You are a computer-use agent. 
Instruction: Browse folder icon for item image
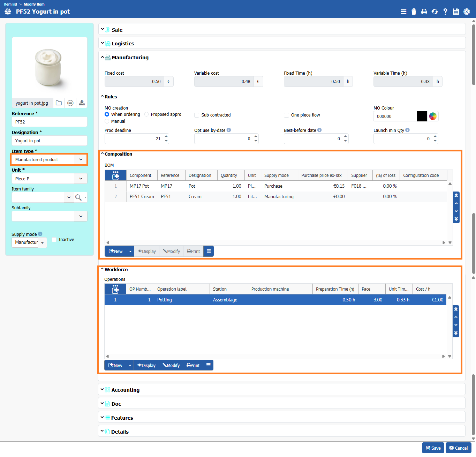59,103
